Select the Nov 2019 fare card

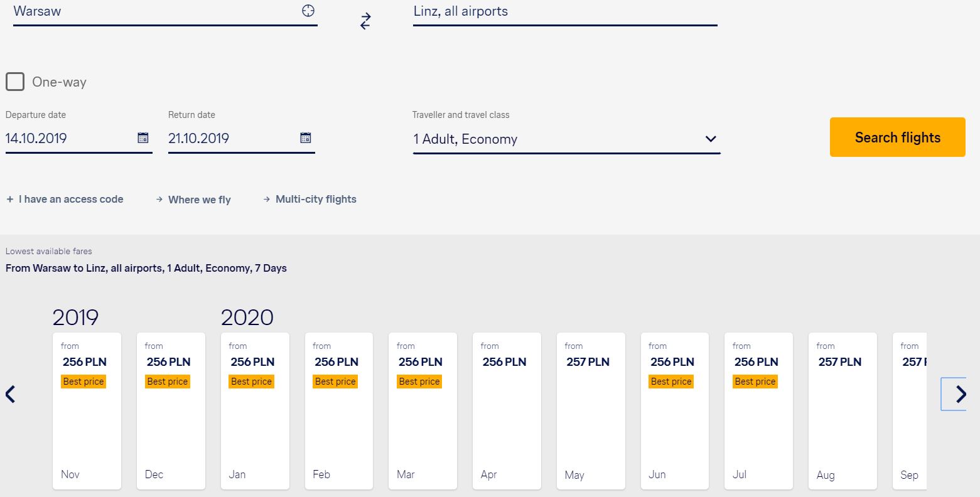pyautogui.click(x=87, y=411)
